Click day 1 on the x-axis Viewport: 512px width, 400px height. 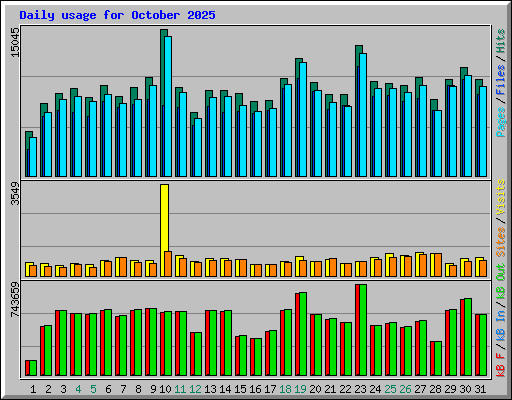[33, 389]
